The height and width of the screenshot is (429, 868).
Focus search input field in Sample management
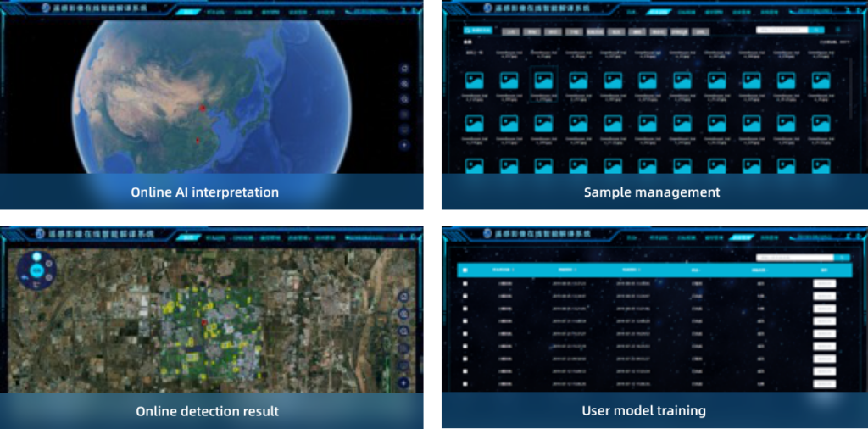[x=782, y=30]
